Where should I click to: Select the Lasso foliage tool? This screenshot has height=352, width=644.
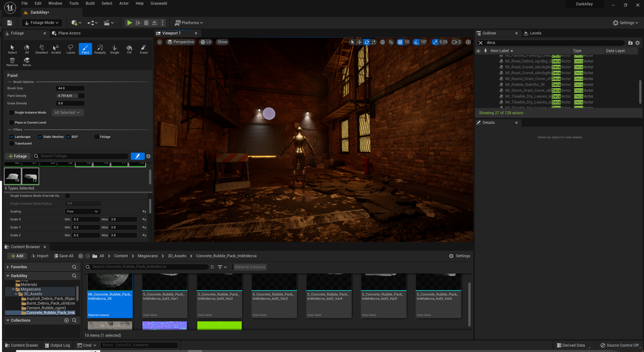71,49
